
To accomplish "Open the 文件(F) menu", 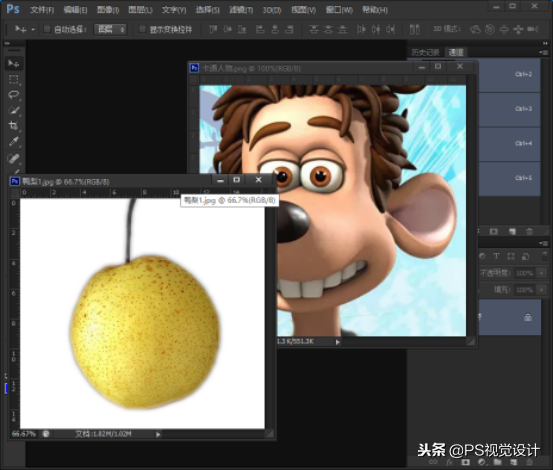I will 42,10.
